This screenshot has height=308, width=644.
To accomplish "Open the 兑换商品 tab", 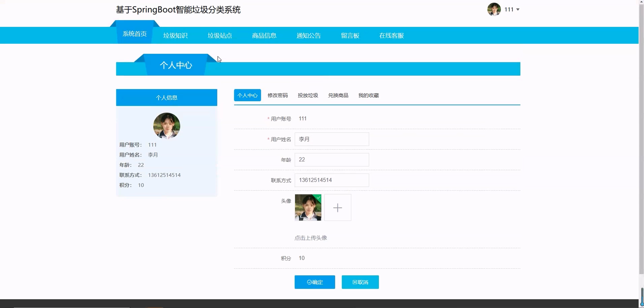I will pyautogui.click(x=338, y=95).
